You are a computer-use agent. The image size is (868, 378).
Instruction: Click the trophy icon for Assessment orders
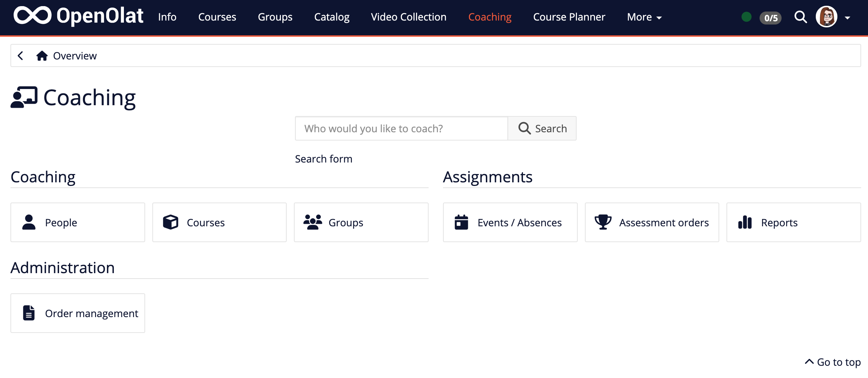coord(603,222)
